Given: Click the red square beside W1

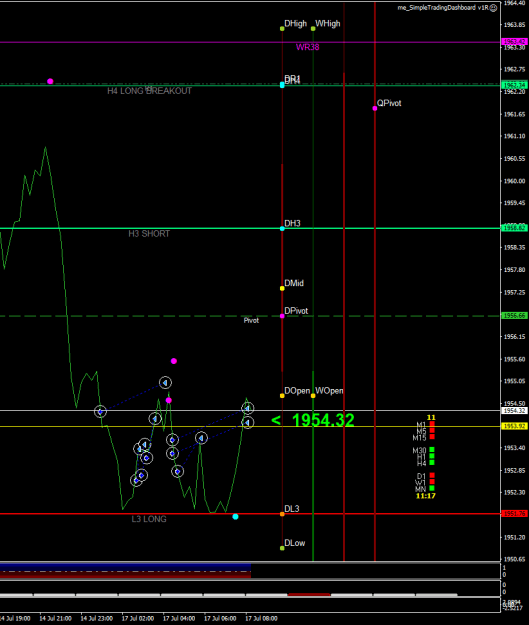Looking at the screenshot, I should point(432,482).
